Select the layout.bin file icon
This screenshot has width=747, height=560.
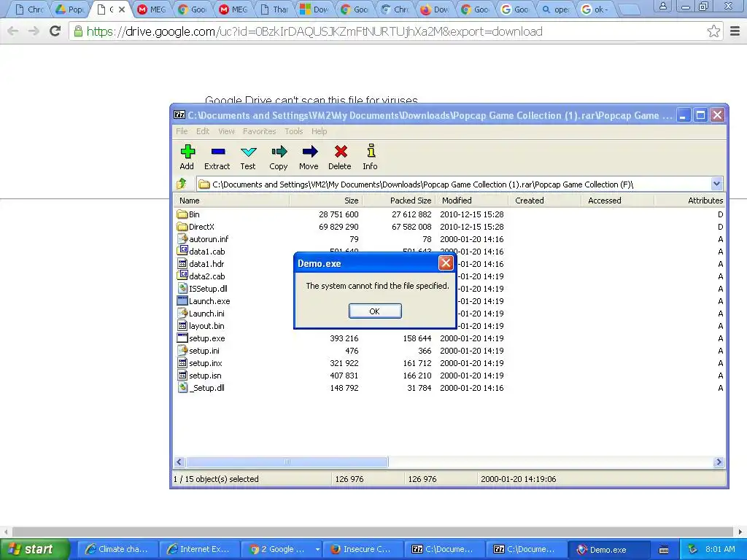182,326
